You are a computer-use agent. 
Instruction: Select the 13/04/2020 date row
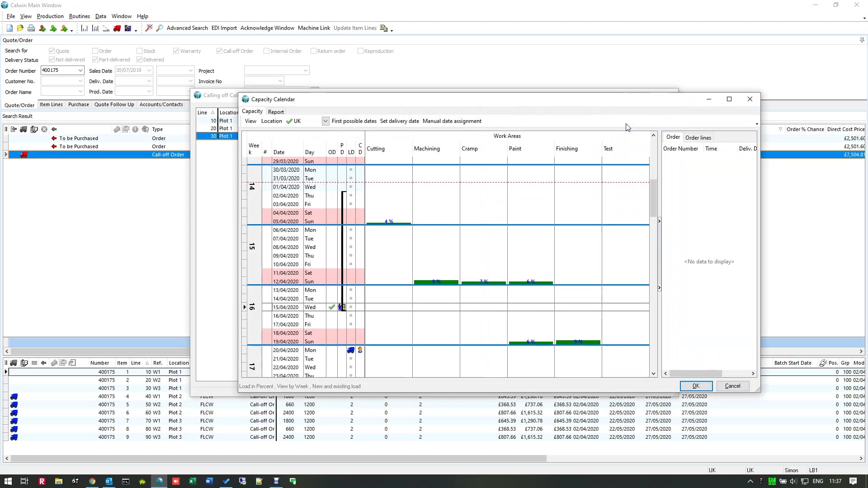pyautogui.click(x=456, y=290)
